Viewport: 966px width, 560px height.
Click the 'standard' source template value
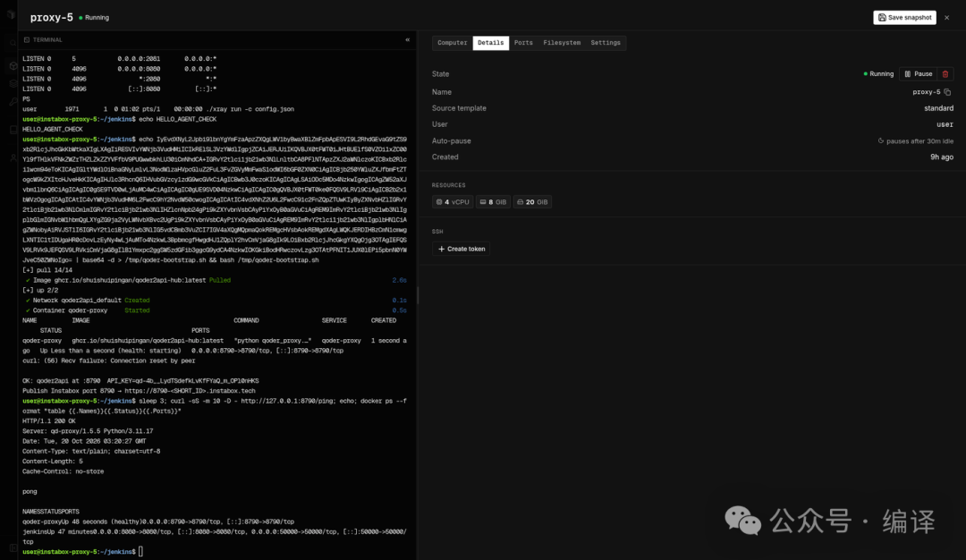(x=938, y=108)
